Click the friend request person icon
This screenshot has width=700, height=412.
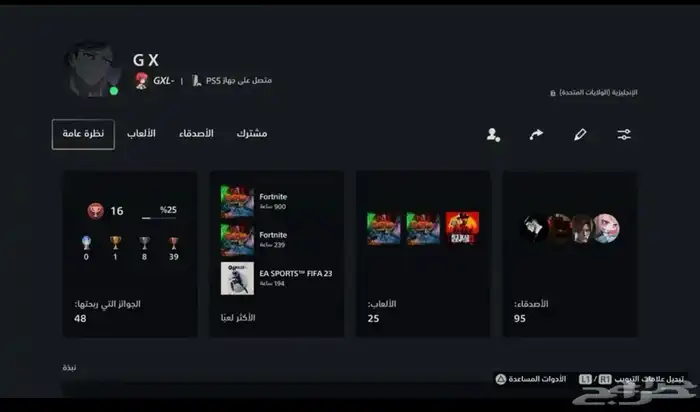click(493, 134)
